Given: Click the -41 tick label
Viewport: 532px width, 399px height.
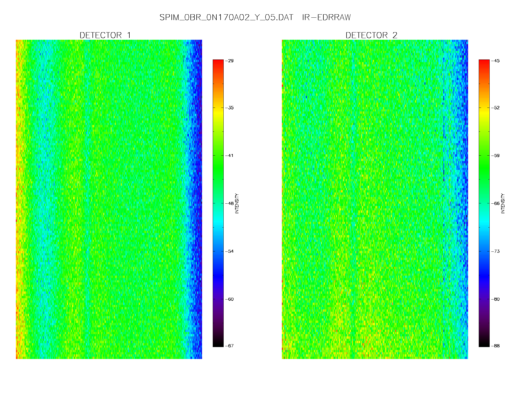Looking at the screenshot, I should click(229, 156).
